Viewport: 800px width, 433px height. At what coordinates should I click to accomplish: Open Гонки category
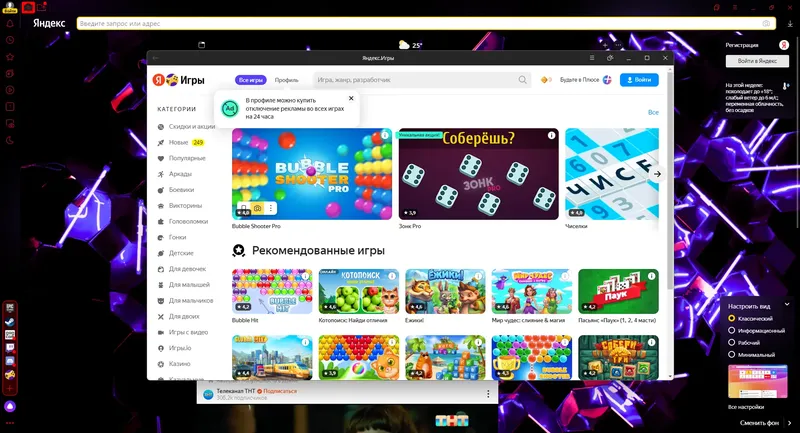[172, 237]
